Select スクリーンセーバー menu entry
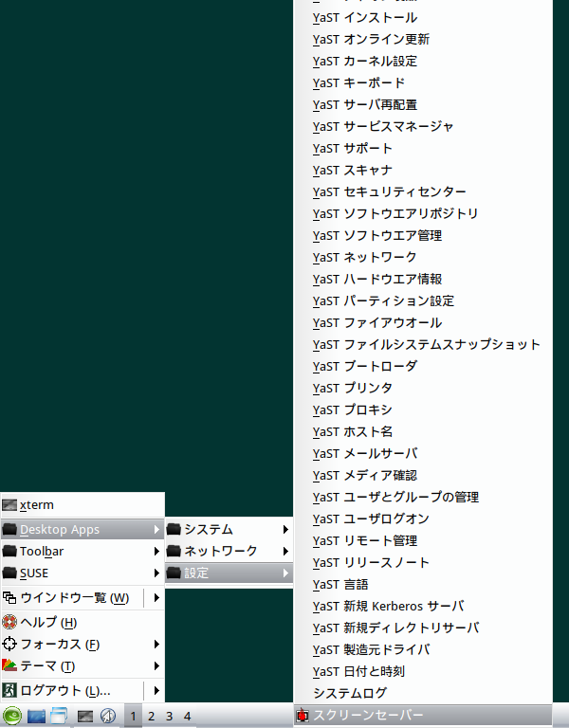 pyautogui.click(x=423, y=715)
